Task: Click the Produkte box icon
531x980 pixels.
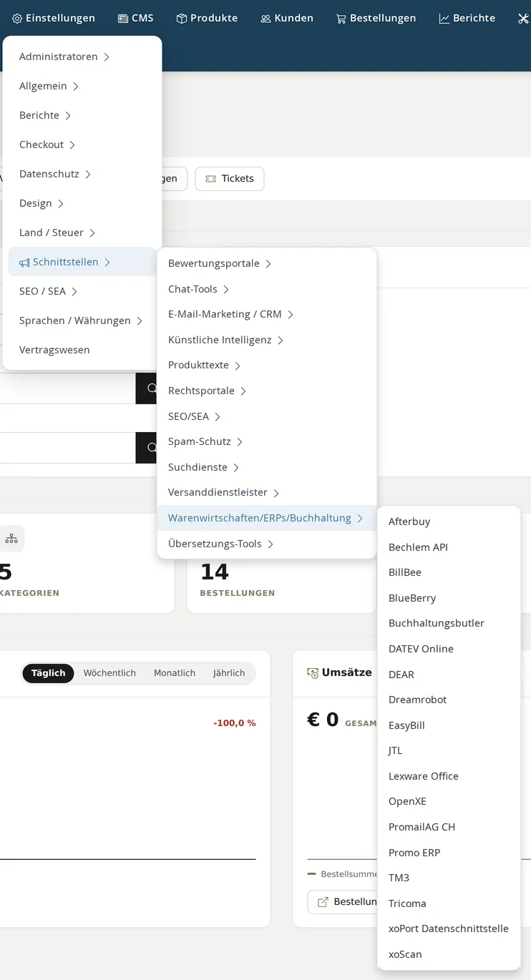Action: (x=182, y=19)
